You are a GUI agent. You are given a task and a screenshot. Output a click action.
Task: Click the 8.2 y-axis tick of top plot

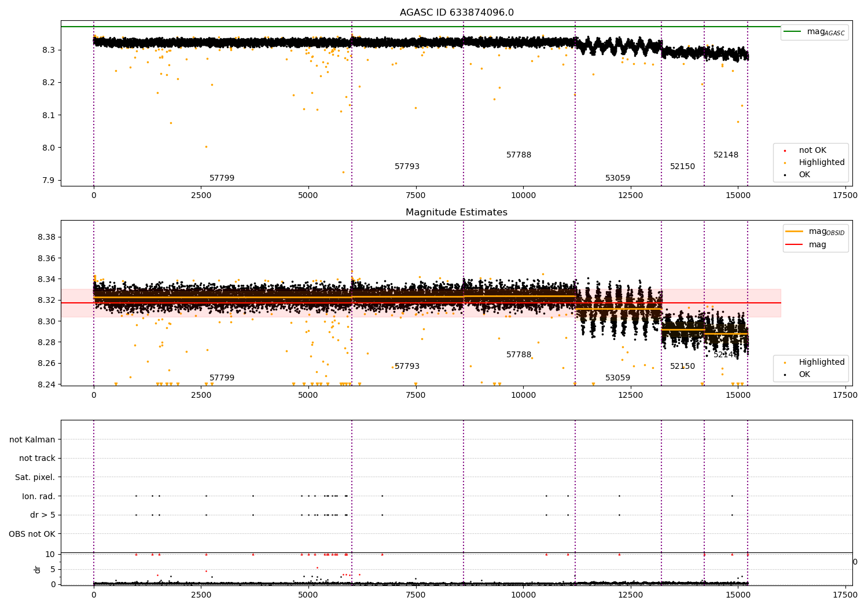click(49, 83)
